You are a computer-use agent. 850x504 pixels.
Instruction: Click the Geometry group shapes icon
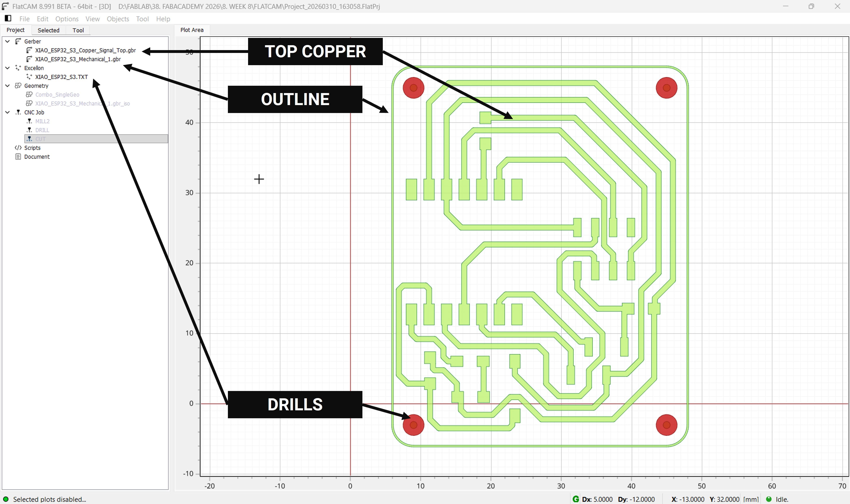[18, 86]
